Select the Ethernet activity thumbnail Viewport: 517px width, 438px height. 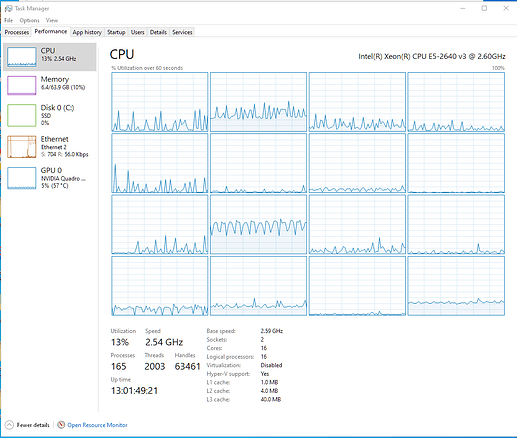pos(22,147)
